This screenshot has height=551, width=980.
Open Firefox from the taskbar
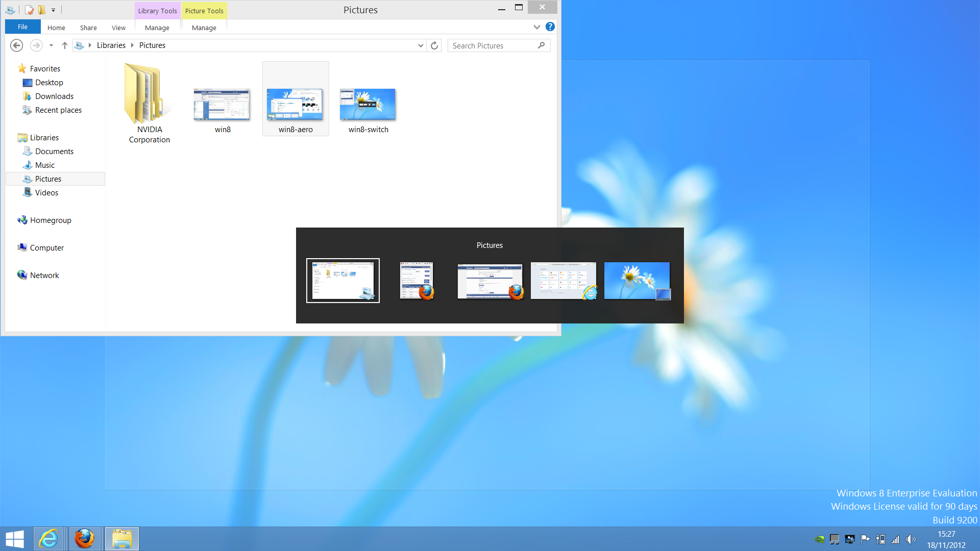tap(85, 539)
